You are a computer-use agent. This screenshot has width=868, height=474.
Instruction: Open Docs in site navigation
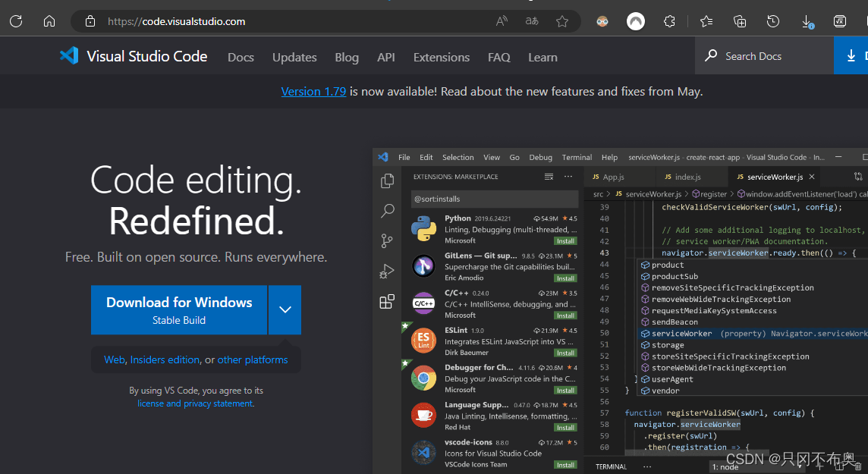click(x=241, y=57)
